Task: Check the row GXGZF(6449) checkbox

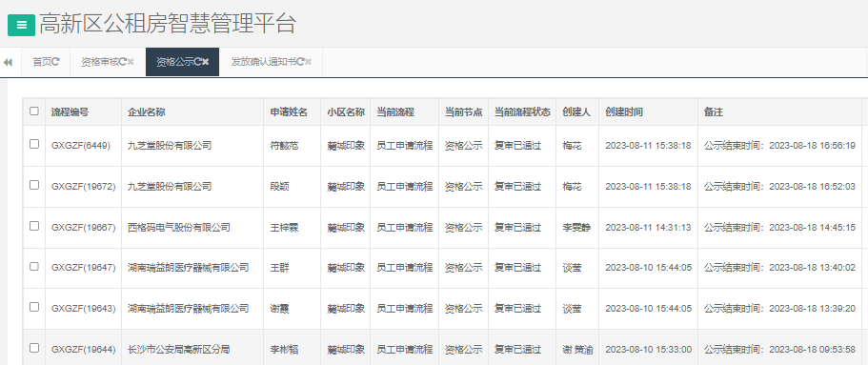Action: click(x=34, y=144)
